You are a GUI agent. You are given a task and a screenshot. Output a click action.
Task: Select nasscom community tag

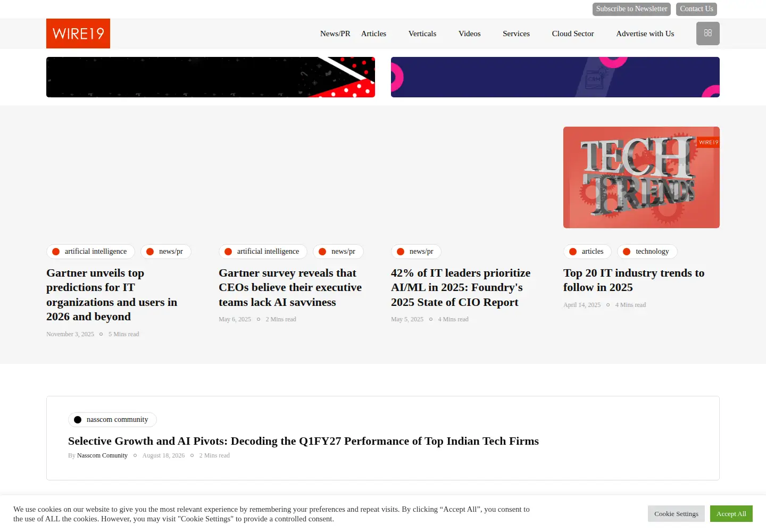click(x=112, y=420)
